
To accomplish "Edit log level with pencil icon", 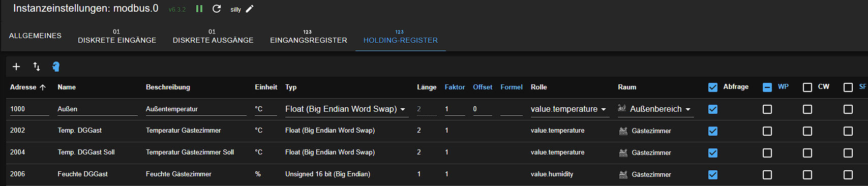I will [x=250, y=9].
